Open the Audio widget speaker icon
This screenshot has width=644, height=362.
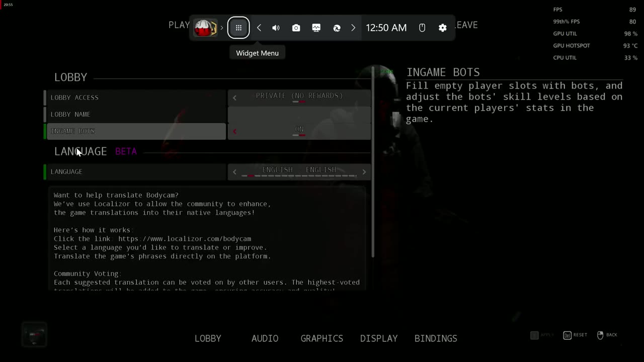[276, 28]
